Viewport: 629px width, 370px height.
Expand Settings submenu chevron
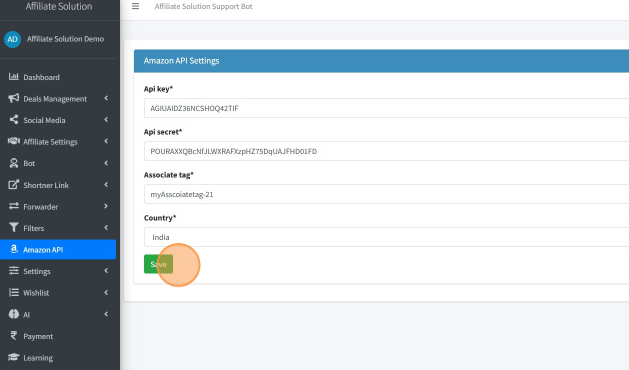tap(106, 270)
